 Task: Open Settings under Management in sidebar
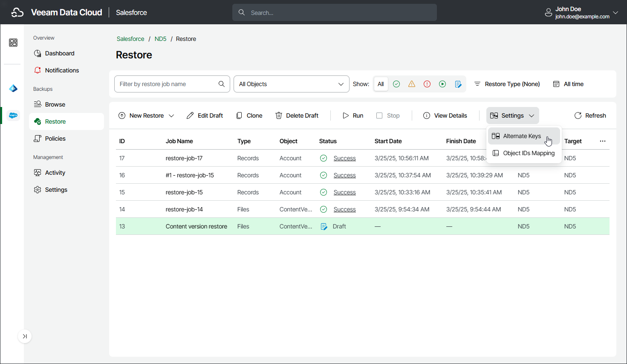[x=66, y=190]
